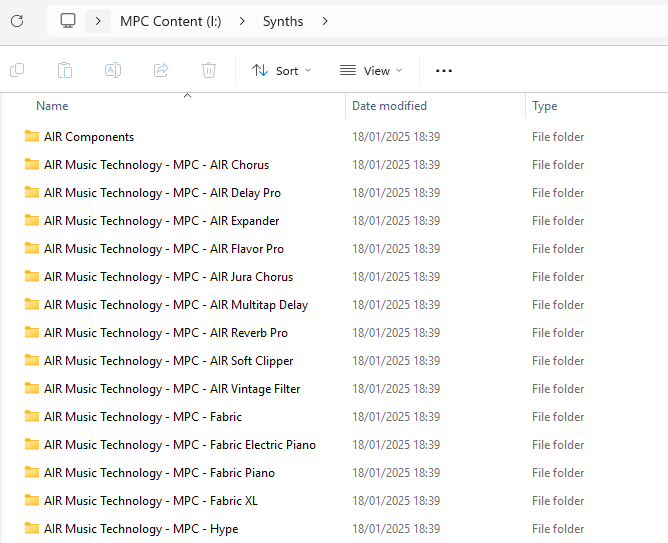Open the Sort dropdown
The height and width of the screenshot is (543, 668).
pyautogui.click(x=282, y=71)
